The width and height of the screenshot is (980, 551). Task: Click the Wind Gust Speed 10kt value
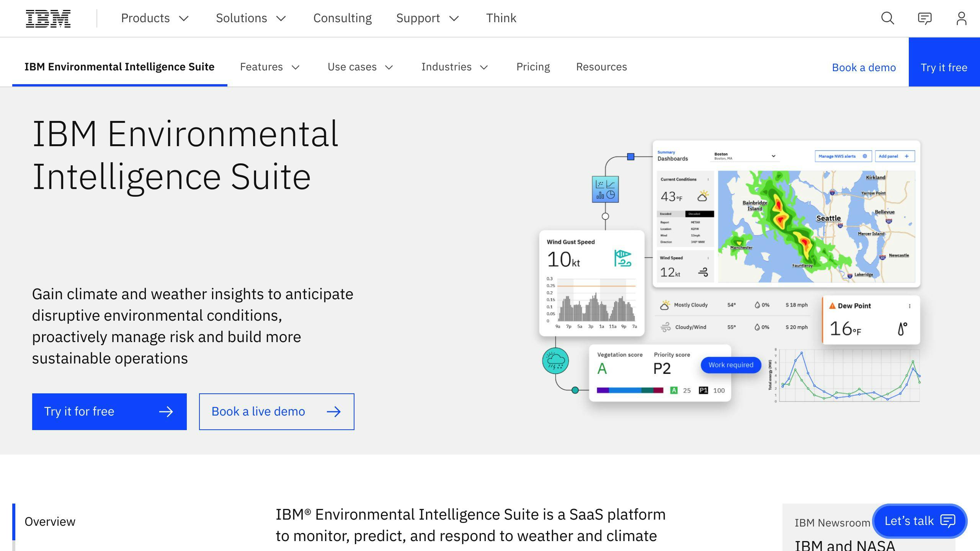click(x=563, y=259)
